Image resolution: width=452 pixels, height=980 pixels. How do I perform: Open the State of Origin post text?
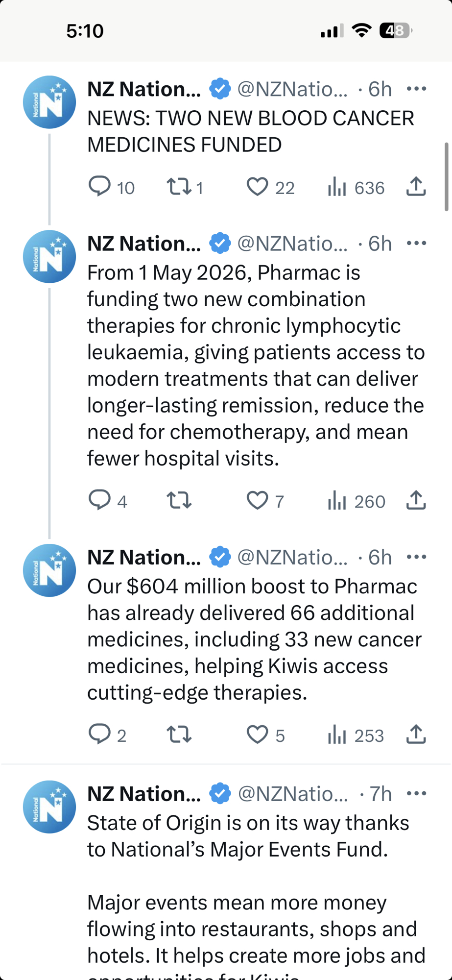coord(248,836)
